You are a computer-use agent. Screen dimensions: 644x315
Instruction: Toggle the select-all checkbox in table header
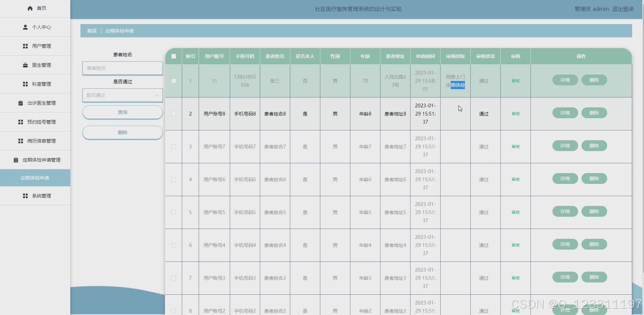pyautogui.click(x=174, y=56)
